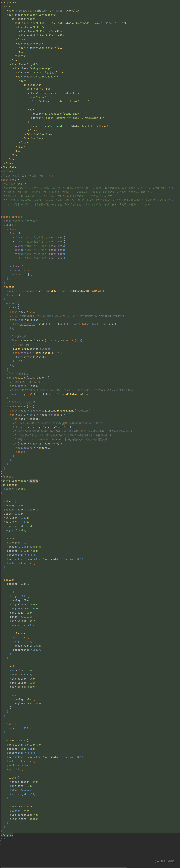Click the 'let nodeY' getBoundingClientRect line

(44, 427)
